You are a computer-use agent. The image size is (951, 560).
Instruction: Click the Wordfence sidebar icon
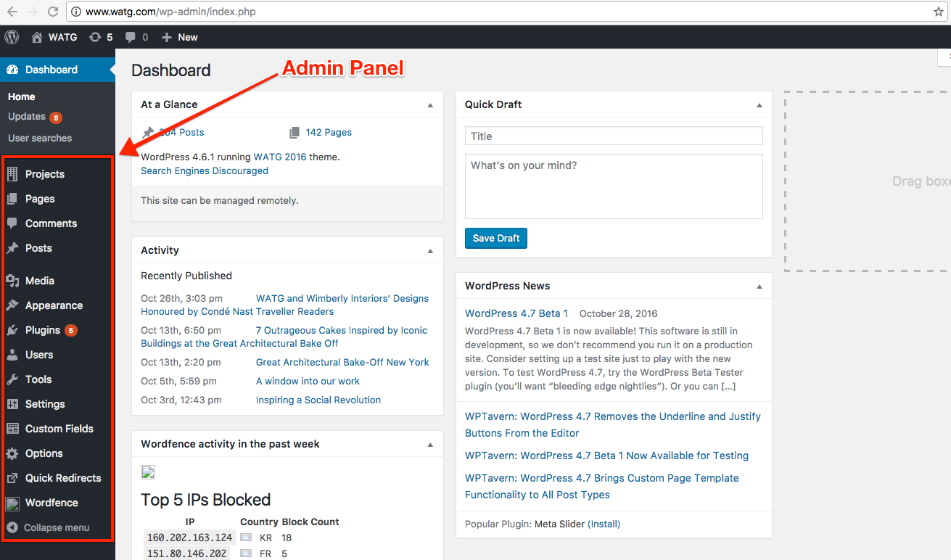point(12,503)
